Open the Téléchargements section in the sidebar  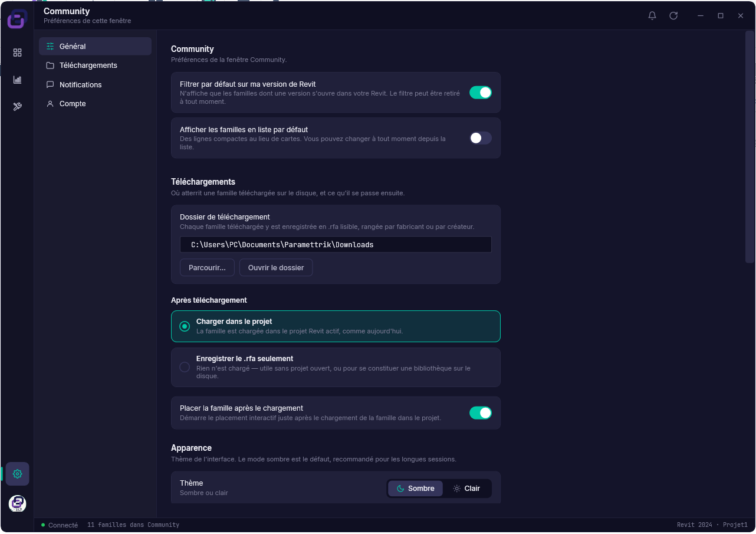coord(95,65)
